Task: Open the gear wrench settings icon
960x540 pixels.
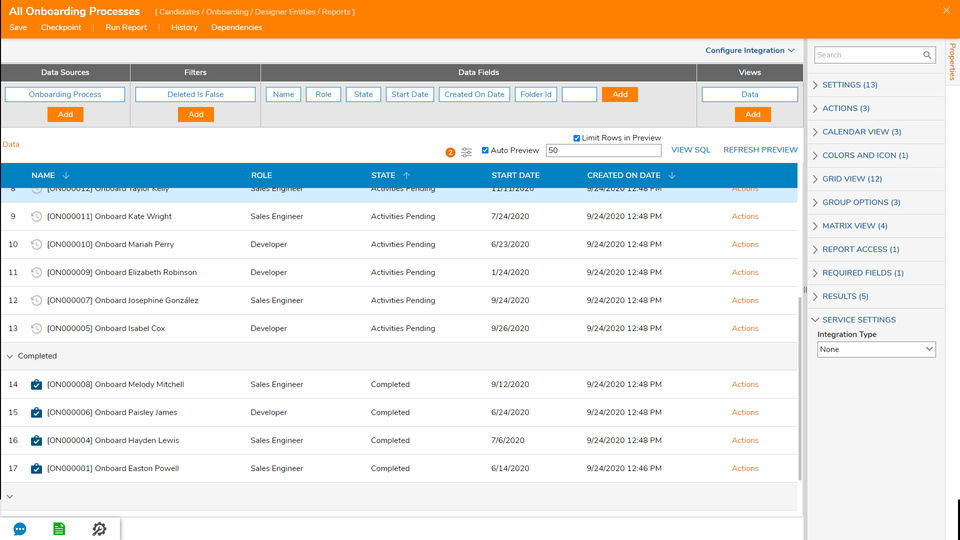Action: (99, 529)
